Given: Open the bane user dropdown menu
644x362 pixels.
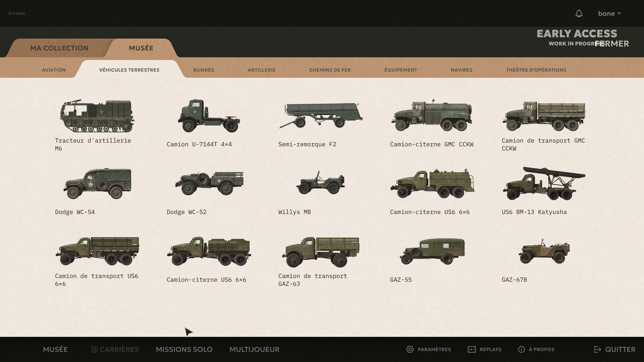Looking at the screenshot, I should click(609, 13).
